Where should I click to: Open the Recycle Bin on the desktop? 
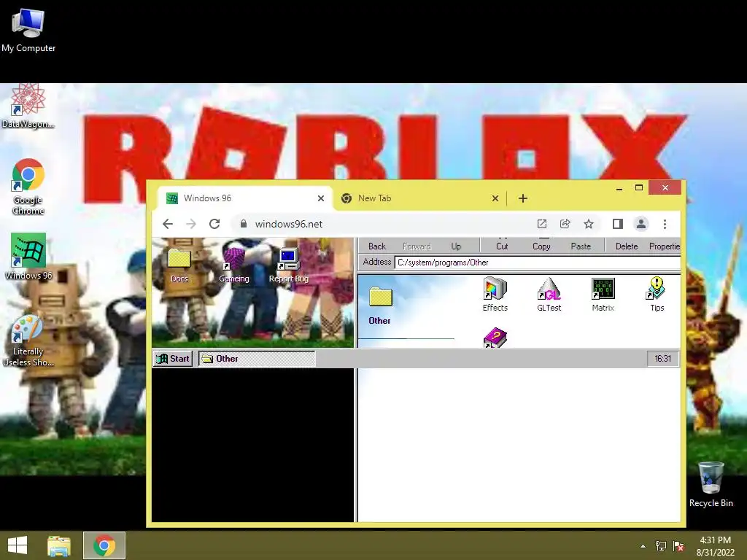pos(711,484)
